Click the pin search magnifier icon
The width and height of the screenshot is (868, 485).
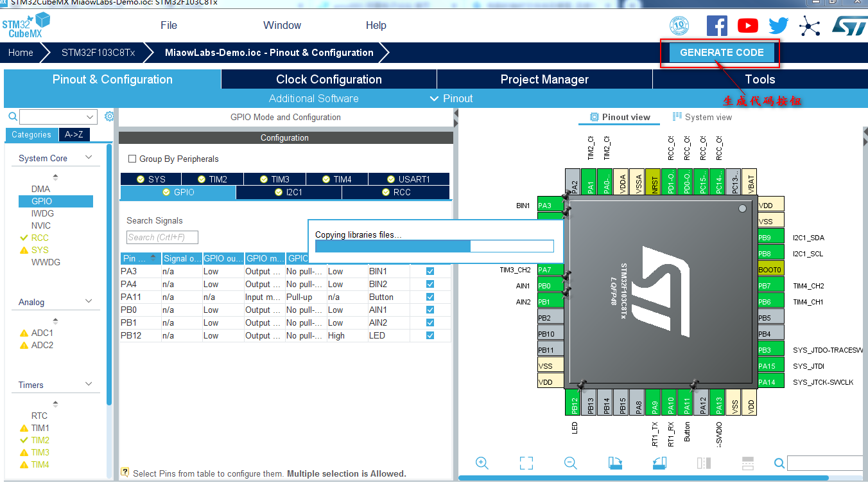(x=779, y=463)
